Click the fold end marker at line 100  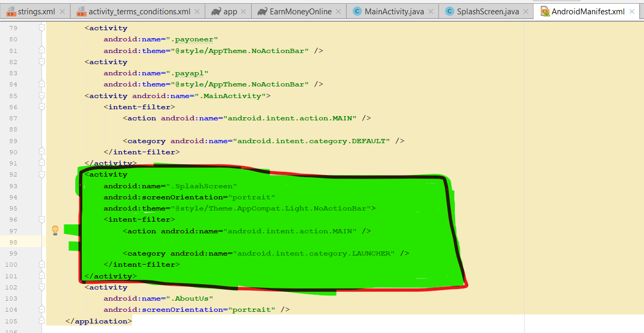[42, 265]
